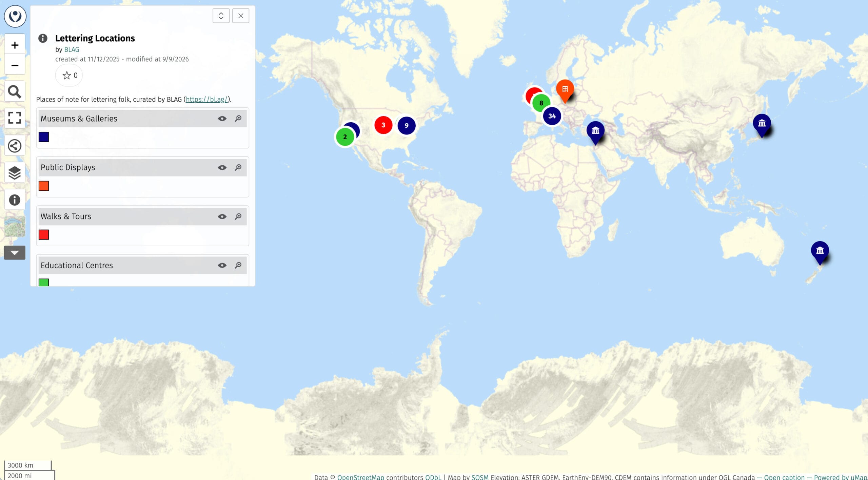Open the map search magnifier tool
The width and height of the screenshot is (868, 480).
pos(15,91)
